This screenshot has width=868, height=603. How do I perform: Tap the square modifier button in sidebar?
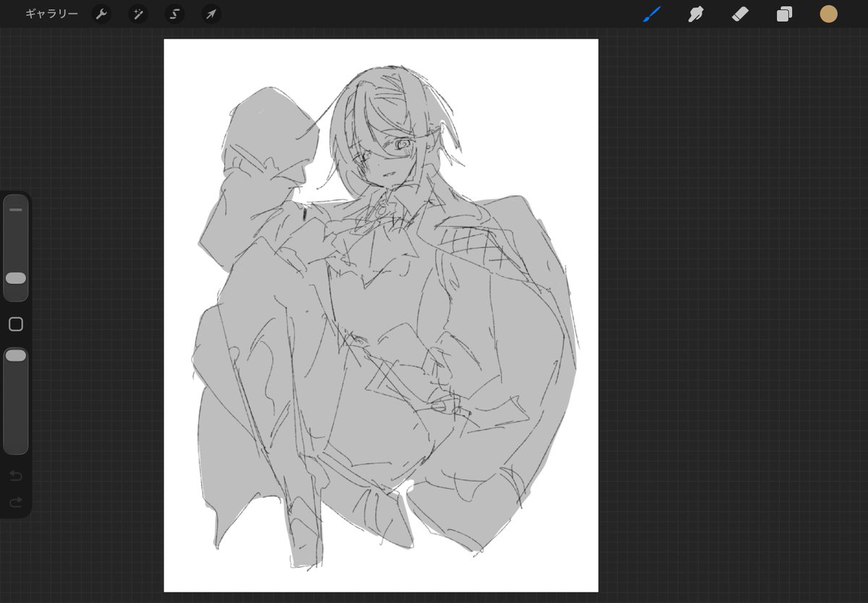(x=16, y=325)
